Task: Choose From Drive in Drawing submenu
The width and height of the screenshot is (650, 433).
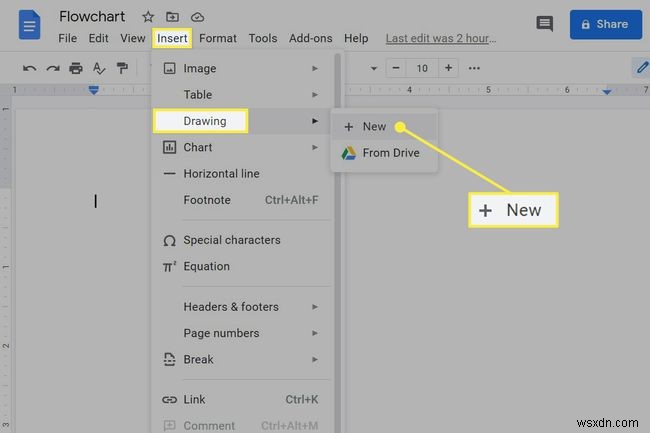Action: tap(384, 153)
